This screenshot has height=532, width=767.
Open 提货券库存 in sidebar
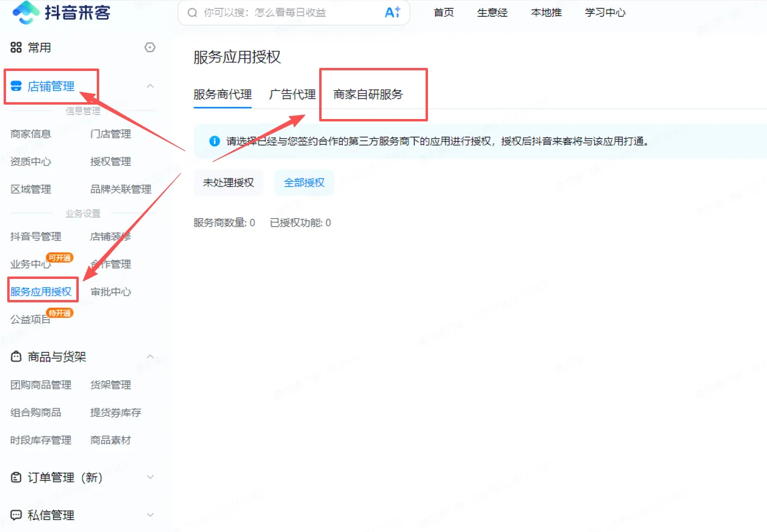click(x=116, y=412)
